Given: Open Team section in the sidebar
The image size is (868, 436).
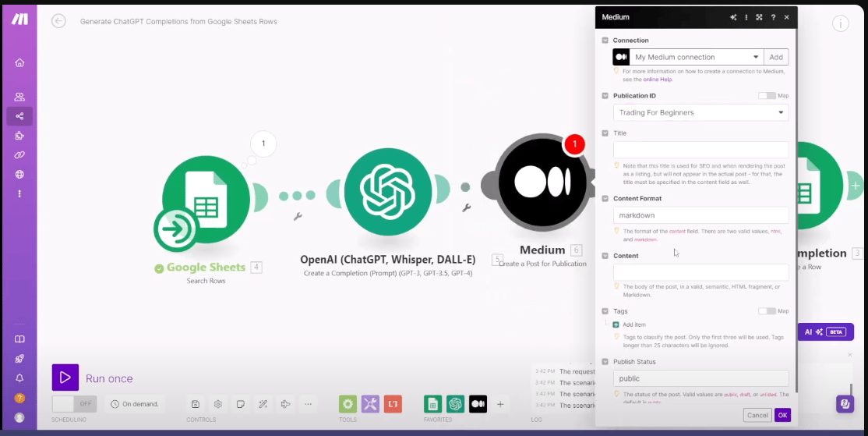Looking at the screenshot, I should pyautogui.click(x=19, y=97).
